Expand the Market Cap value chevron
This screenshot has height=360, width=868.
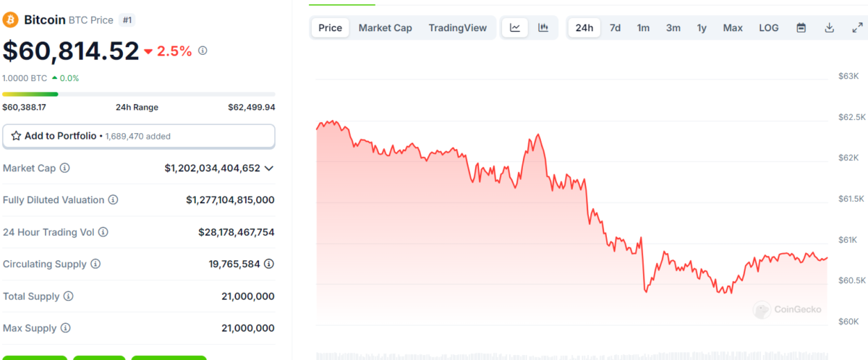coord(269,168)
